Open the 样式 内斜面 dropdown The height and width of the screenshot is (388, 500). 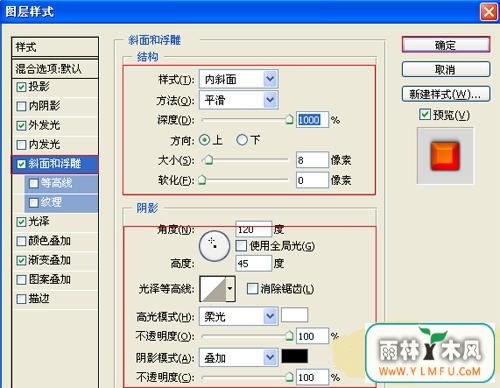[239, 79]
